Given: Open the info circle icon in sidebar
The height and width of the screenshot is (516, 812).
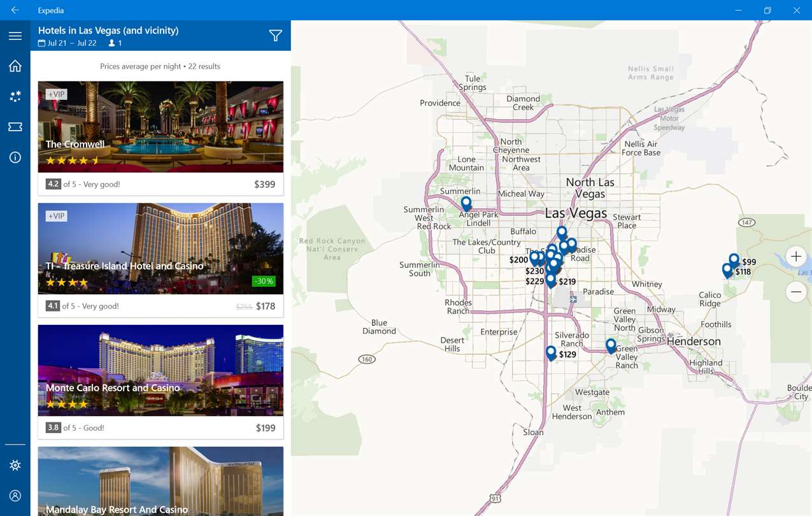Looking at the screenshot, I should (15, 157).
